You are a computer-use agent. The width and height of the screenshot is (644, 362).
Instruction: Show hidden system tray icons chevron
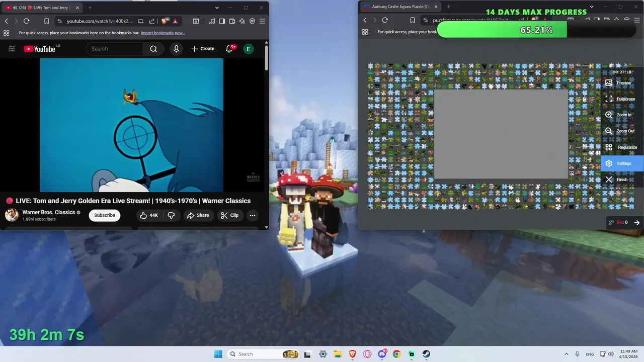(566, 354)
